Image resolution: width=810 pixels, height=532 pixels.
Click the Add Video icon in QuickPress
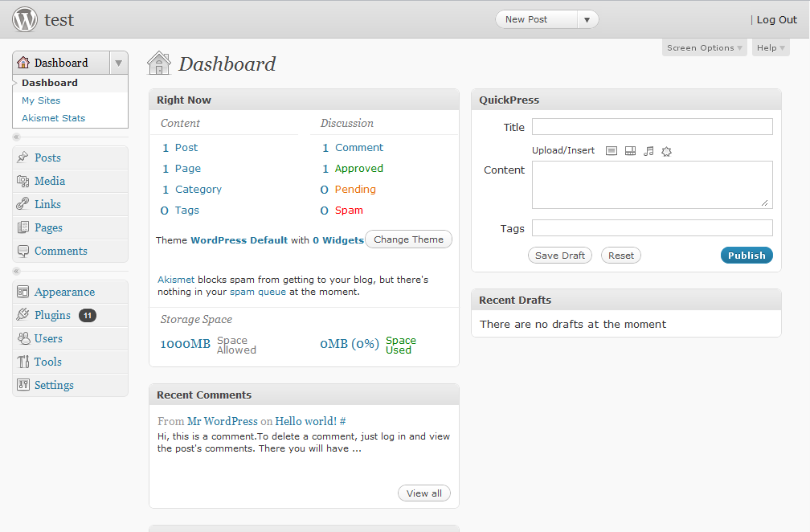click(630, 151)
